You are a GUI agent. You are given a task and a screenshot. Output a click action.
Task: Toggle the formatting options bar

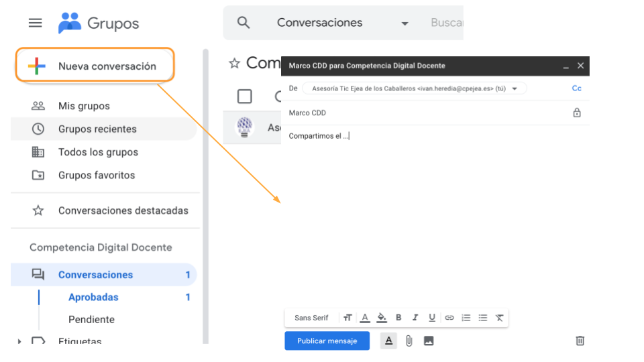click(388, 341)
